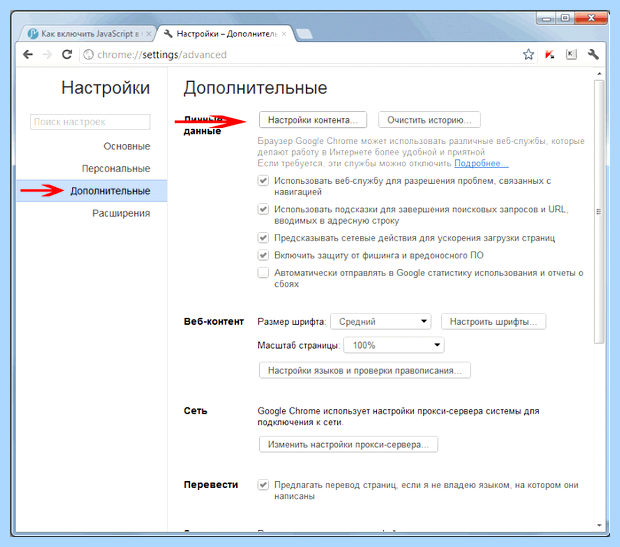
Task: Maximize the Chrome window
Action: (x=565, y=18)
